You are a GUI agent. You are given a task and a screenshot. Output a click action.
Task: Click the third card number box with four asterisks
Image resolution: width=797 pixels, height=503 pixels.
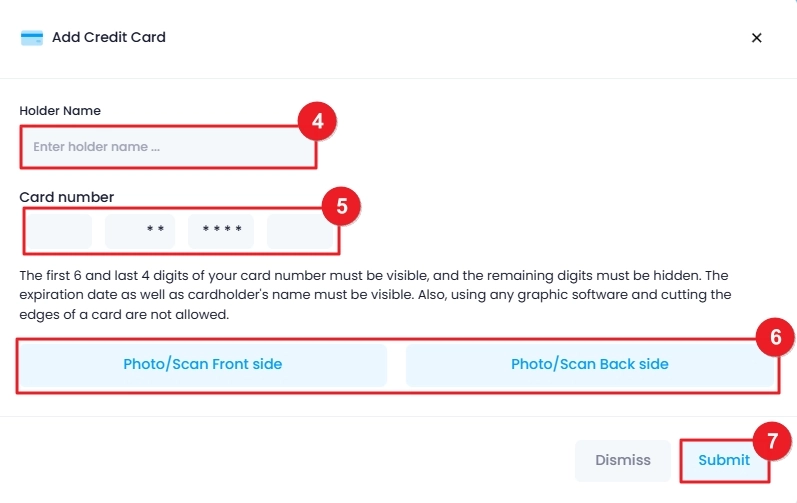[x=221, y=231]
